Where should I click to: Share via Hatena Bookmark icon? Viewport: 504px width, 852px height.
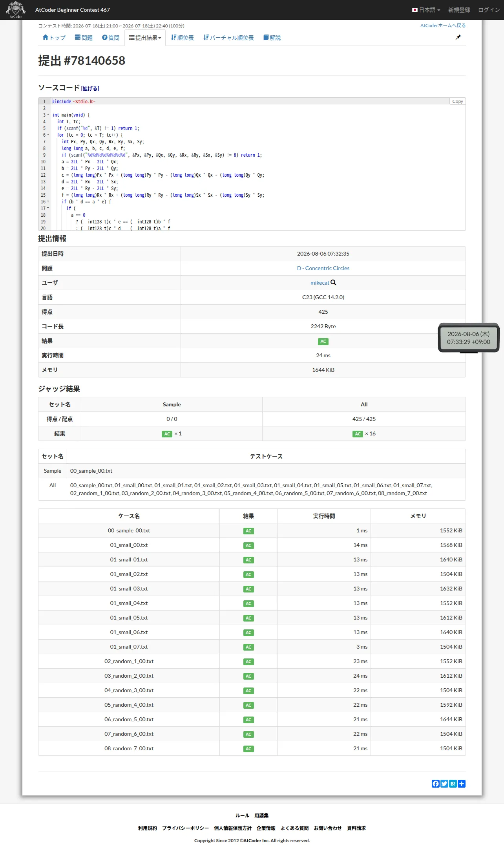tap(453, 784)
